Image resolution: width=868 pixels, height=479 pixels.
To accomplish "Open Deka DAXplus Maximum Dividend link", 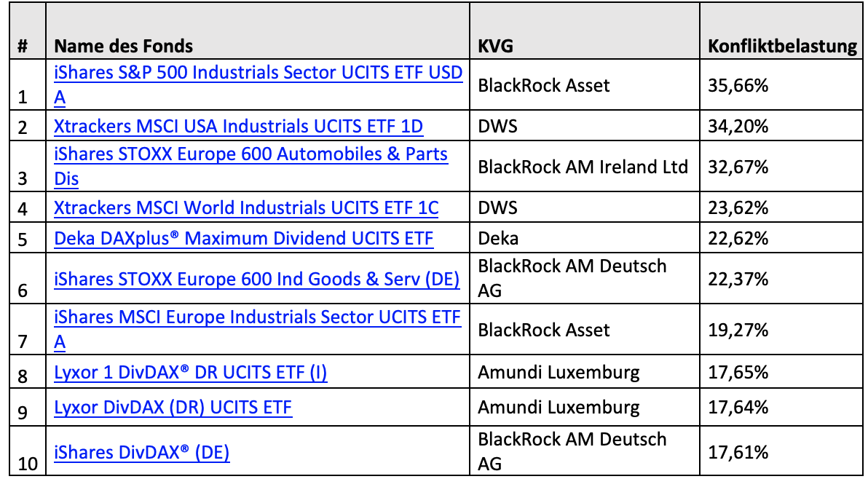I will point(243,238).
